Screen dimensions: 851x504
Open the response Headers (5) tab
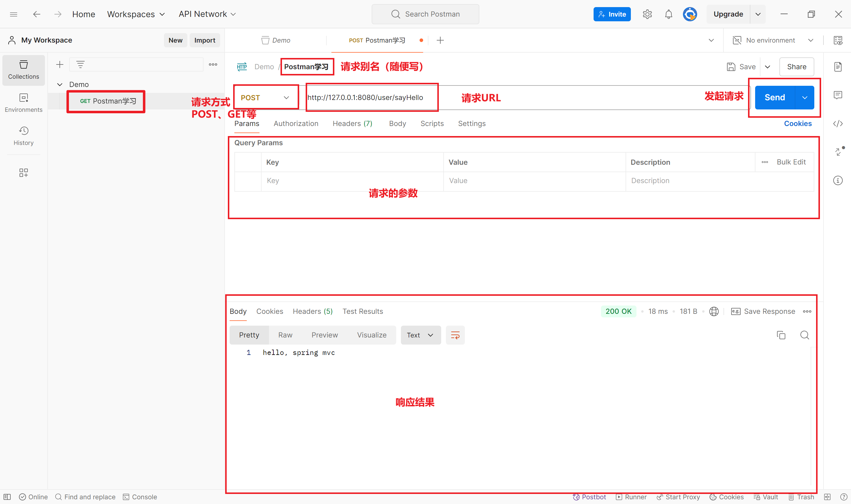pos(312,311)
